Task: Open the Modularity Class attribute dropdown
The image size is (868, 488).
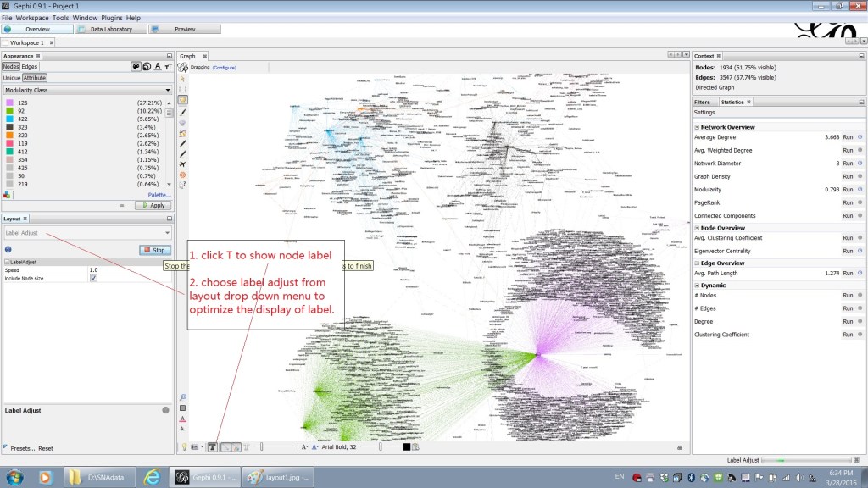Action: pyautogui.click(x=87, y=89)
